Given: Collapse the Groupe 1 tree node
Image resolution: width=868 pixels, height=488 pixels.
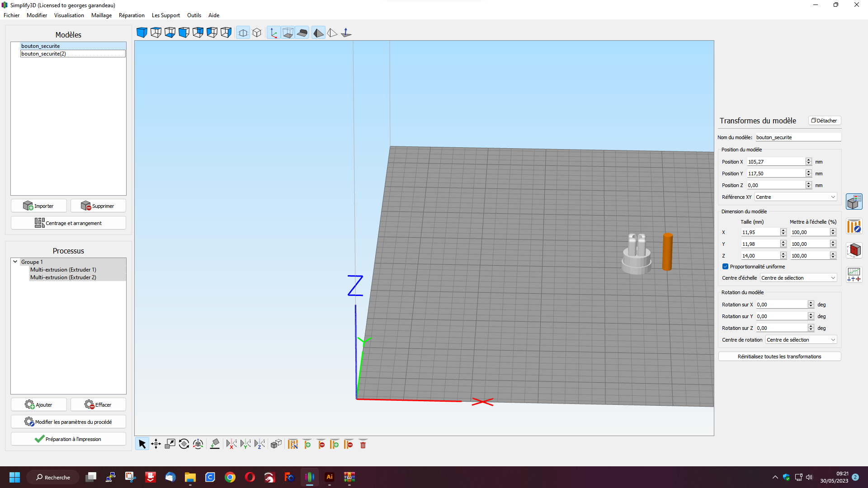Looking at the screenshot, I should [x=15, y=262].
